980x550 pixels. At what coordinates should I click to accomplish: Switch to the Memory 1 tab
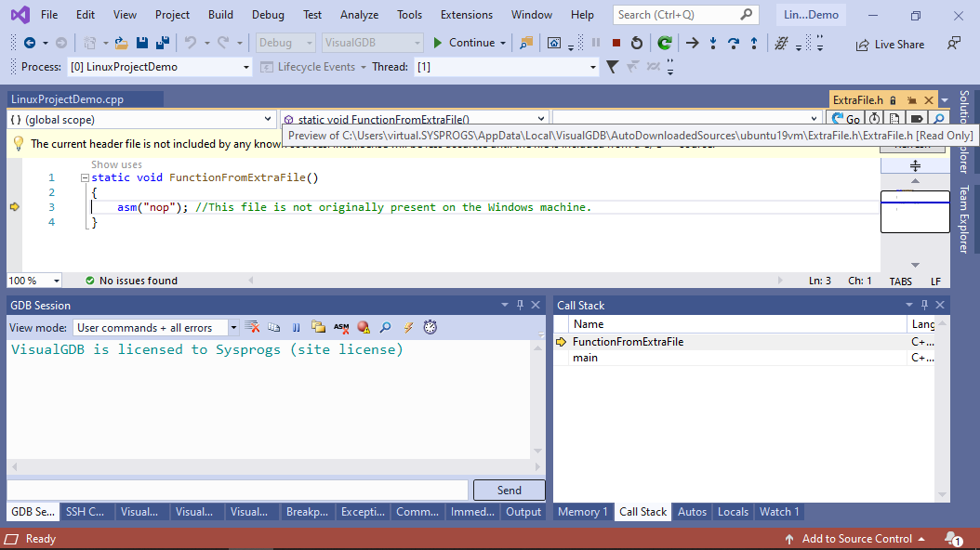(582, 512)
